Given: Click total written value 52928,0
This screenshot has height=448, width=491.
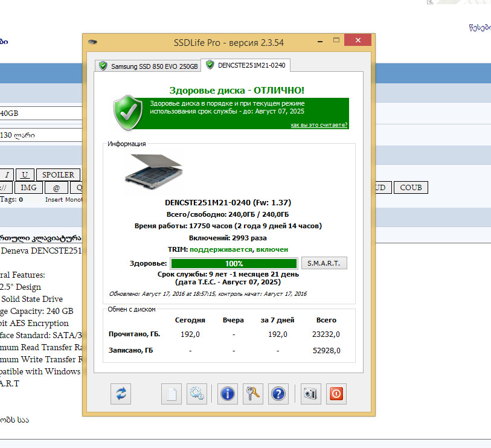Looking at the screenshot, I should (326, 351).
